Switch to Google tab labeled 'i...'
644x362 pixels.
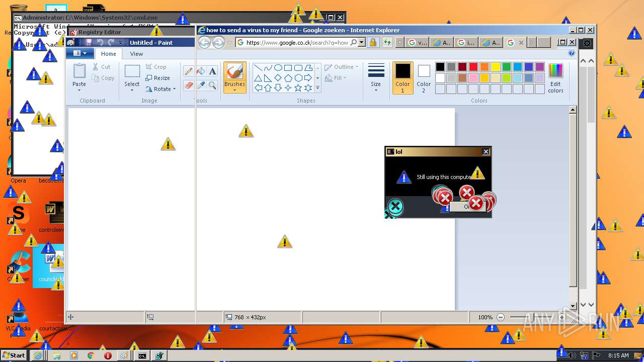[x=466, y=43]
